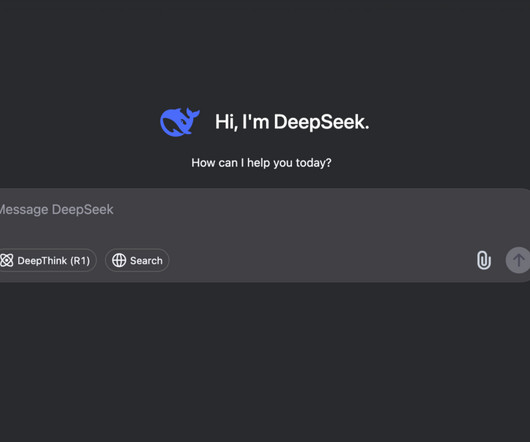Send message with the up-arrow button
This screenshot has height=442, width=530.
pos(518,260)
